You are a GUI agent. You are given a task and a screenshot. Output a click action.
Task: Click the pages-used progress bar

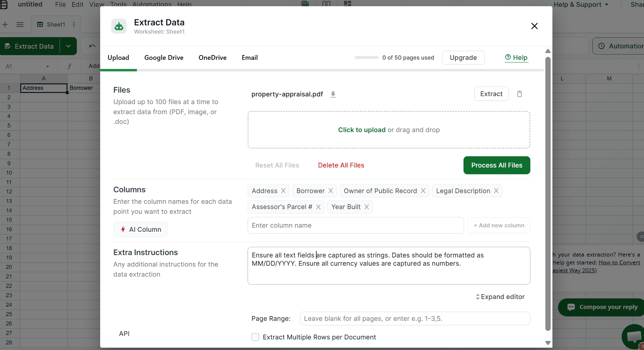pos(366,57)
